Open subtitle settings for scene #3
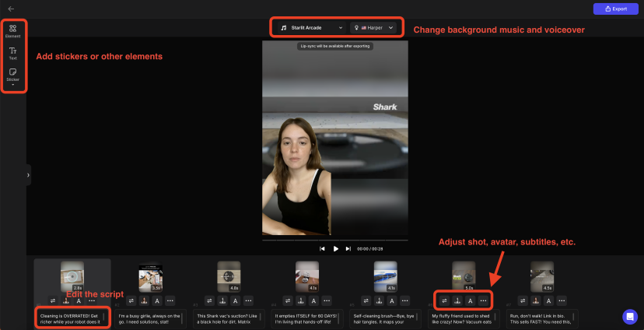 tap(236, 301)
